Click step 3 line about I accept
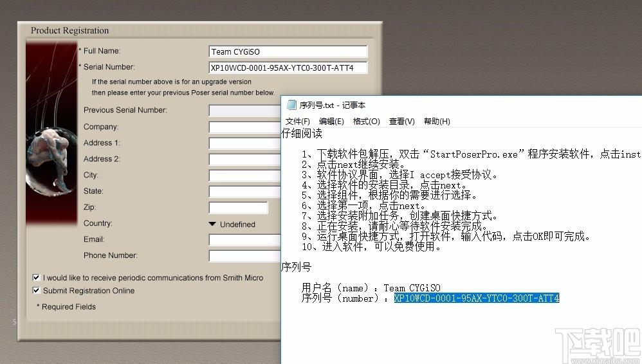 pos(399,175)
